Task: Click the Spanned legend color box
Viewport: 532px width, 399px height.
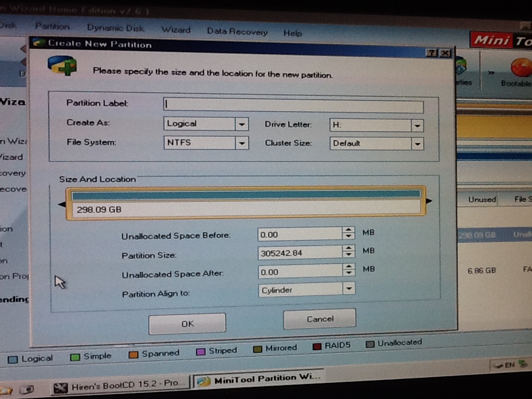Action: pos(134,355)
